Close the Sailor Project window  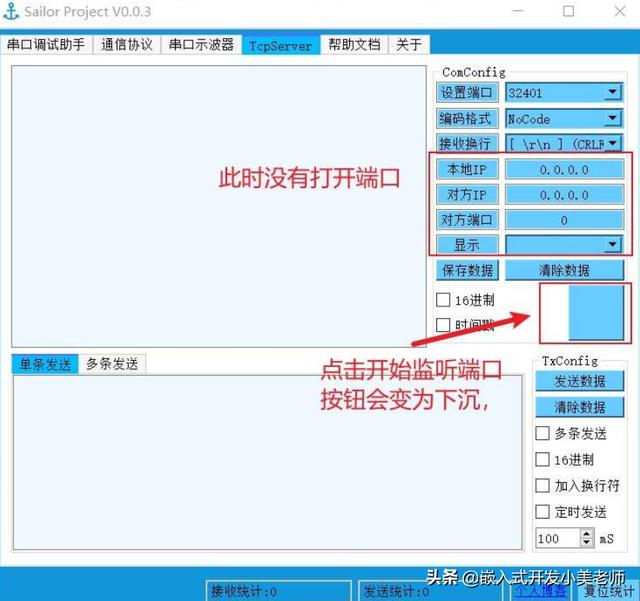click(x=620, y=11)
